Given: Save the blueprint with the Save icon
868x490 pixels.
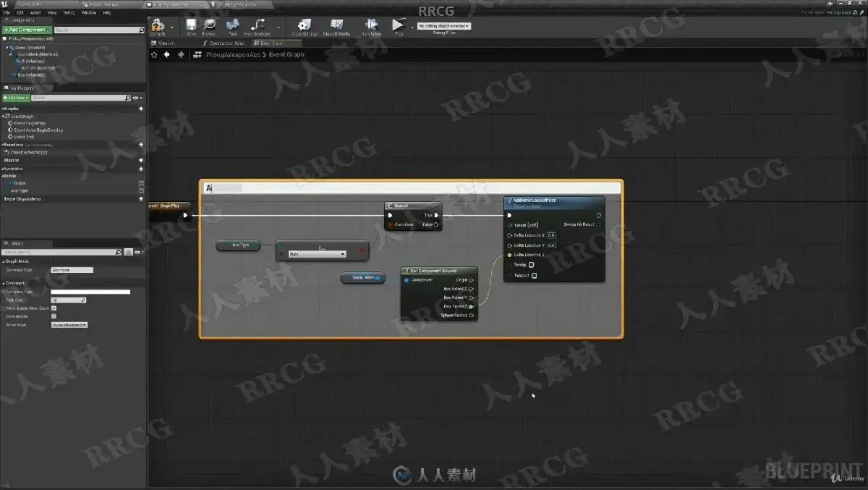Looking at the screenshot, I should [191, 27].
